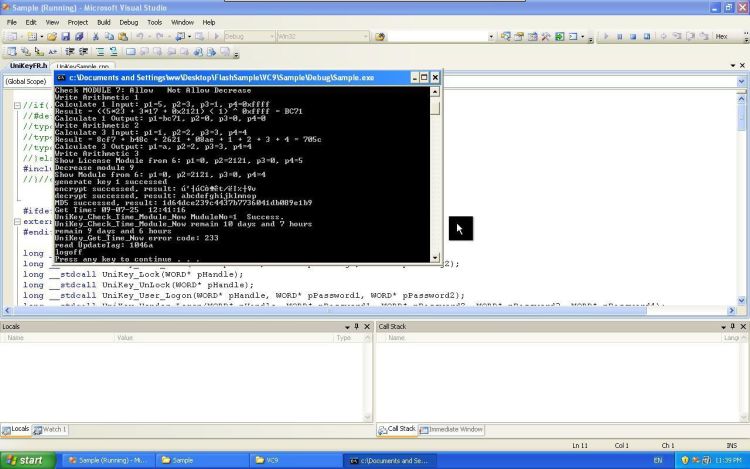Viewport: 750px width, 469px height.
Task: Toggle auto-hide pin on Locals panel
Action: pyautogui.click(x=356, y=327)
